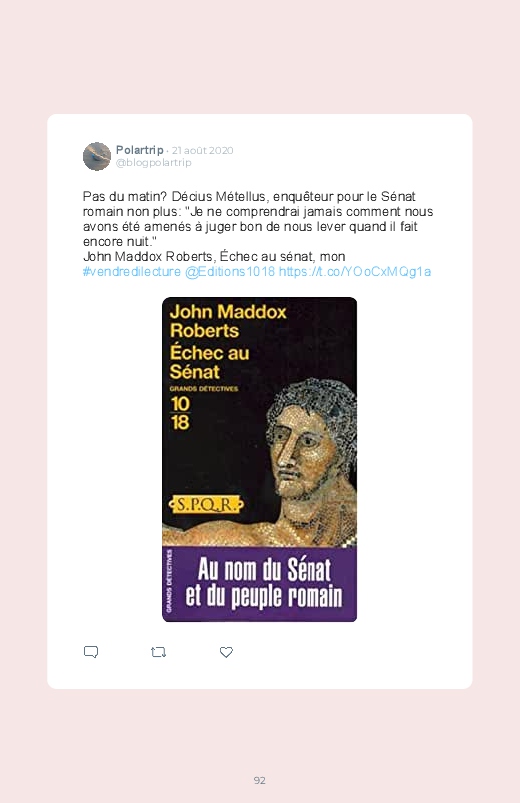This screenshot has width=520, height=803.
Task: Click the 'Échec au Sénat' cover title
Action: [209, 362]
